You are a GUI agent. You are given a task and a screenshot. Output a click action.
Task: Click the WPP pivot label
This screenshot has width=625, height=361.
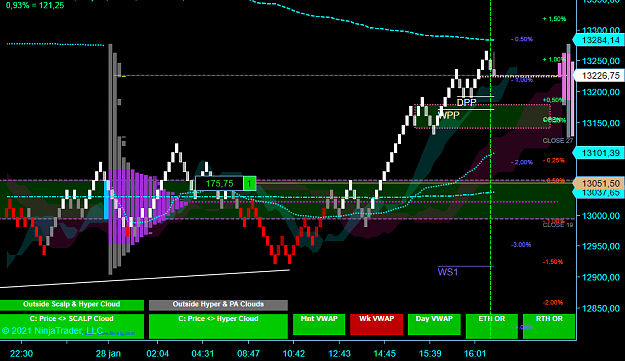click(449, 116)
